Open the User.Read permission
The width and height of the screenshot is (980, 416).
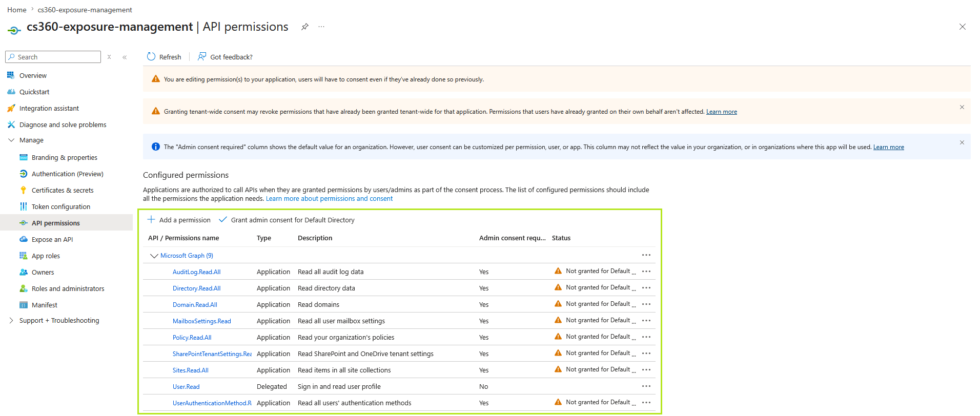(x=186, y=387)
